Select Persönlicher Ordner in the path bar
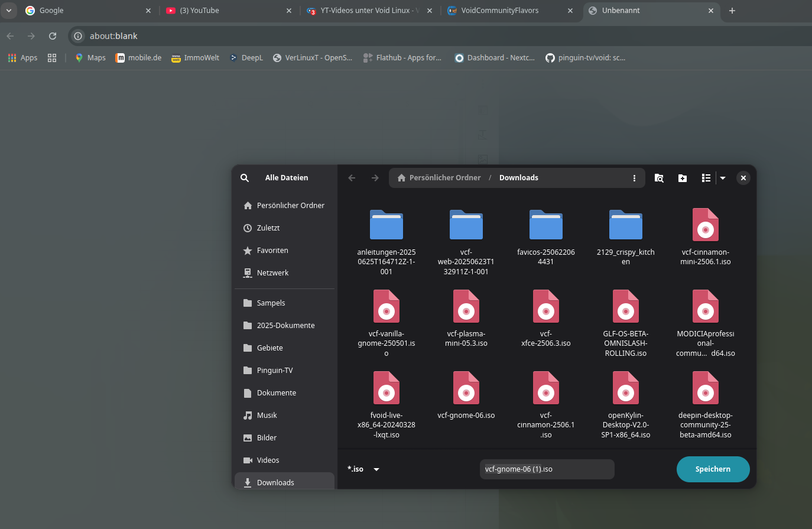 (x=439, y=178)
